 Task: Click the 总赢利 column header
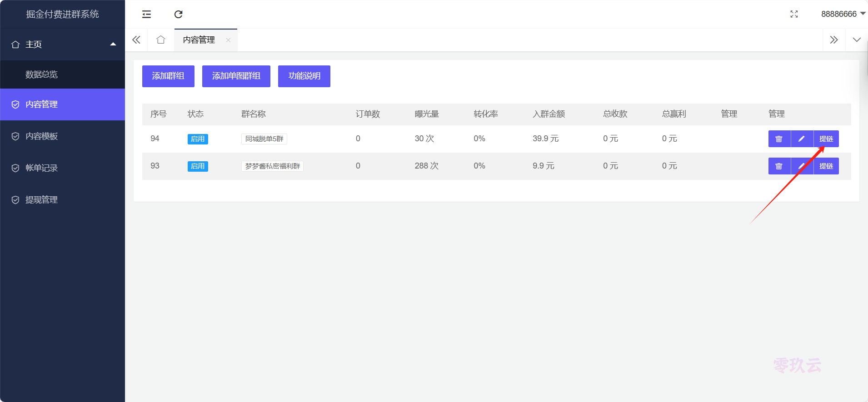(674, 114)
